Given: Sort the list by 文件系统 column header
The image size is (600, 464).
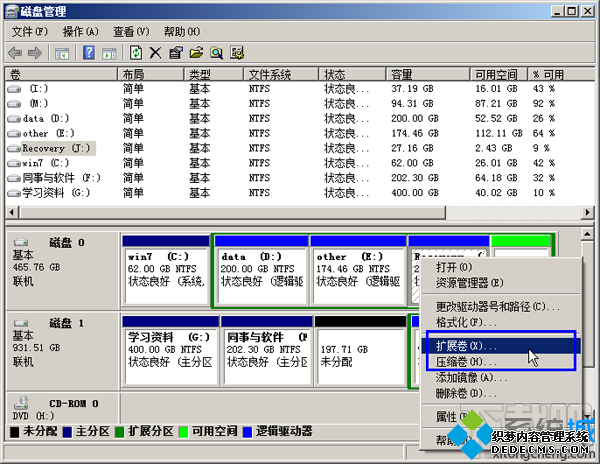Looking at the screenshot, I should click(x=270, y=75).
